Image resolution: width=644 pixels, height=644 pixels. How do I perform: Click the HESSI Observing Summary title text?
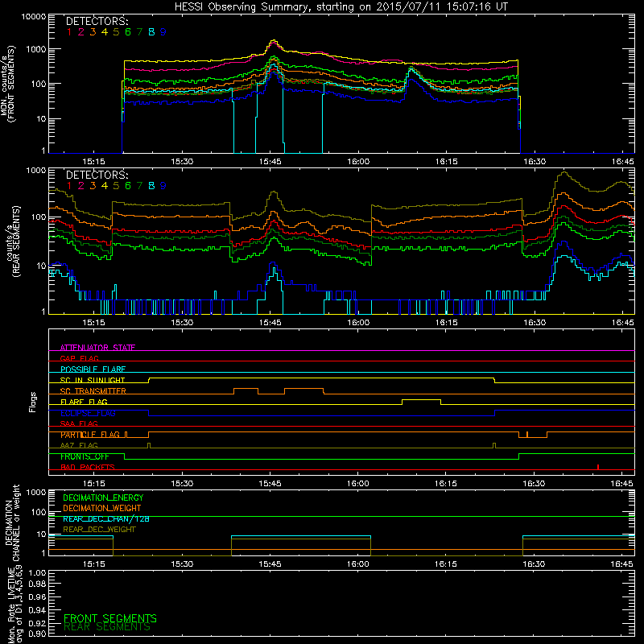341,6
